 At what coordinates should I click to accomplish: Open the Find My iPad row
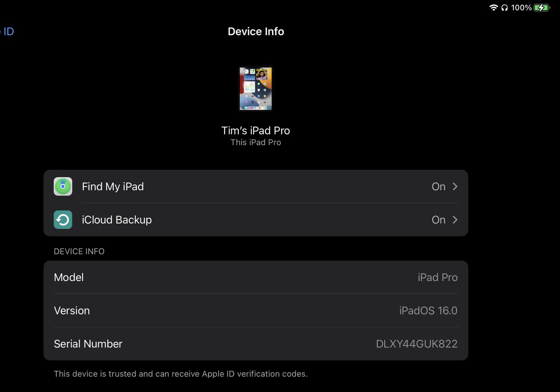[256, 186]
